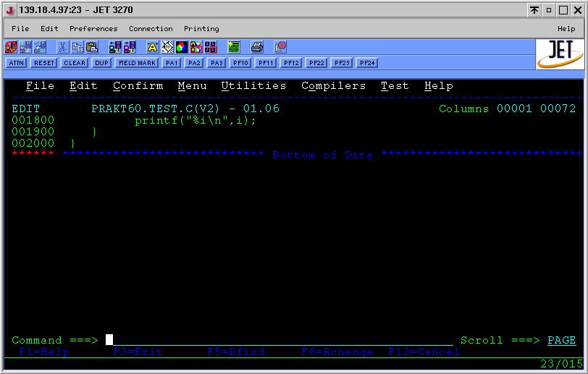Open the Printing menu

coord(201,29)
